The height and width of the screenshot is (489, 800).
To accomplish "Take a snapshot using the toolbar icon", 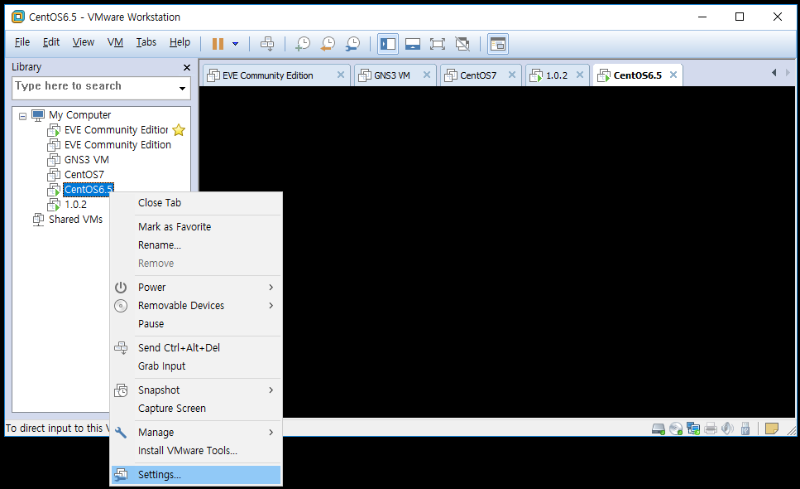I will (303, 44).
